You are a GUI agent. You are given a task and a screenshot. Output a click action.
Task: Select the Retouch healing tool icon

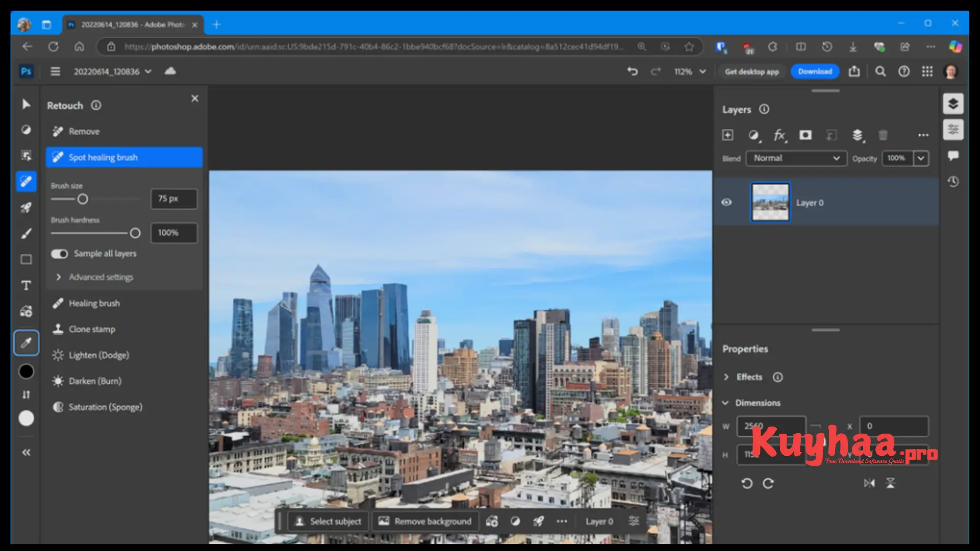(26, 181)
